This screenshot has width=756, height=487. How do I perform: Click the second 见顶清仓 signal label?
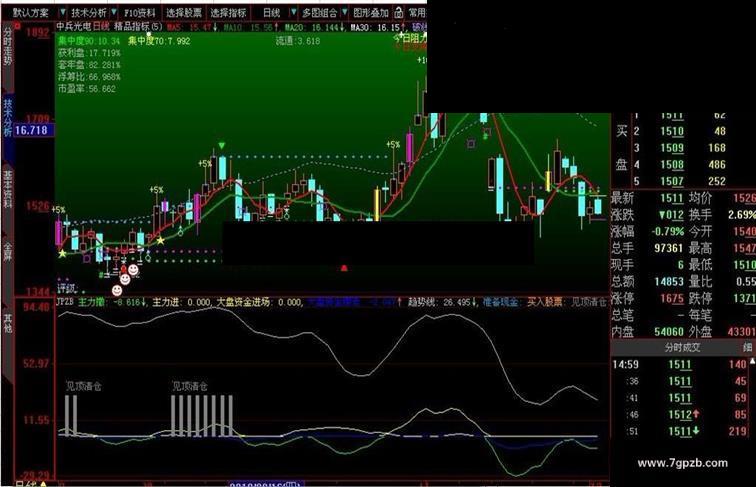(190, 386)
